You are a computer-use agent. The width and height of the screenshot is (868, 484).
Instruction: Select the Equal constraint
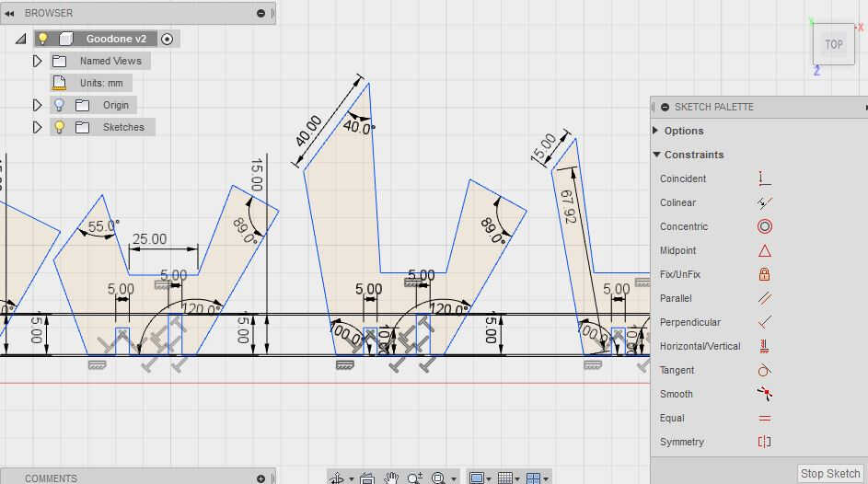pos(765,418)
